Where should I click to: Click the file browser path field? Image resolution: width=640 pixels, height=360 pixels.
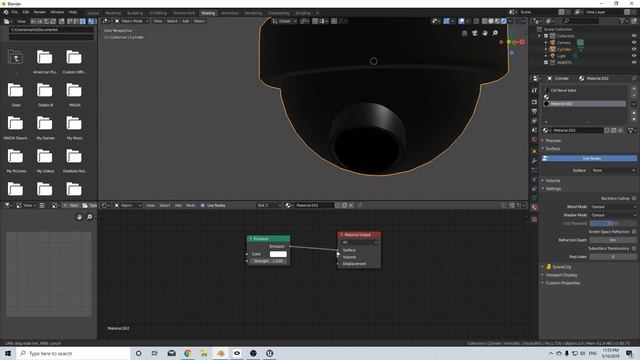click(51, 30)
